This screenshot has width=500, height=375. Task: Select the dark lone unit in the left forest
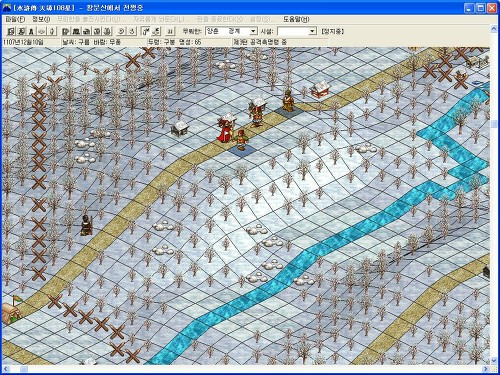pyautogui.click(x=87, y=225)
